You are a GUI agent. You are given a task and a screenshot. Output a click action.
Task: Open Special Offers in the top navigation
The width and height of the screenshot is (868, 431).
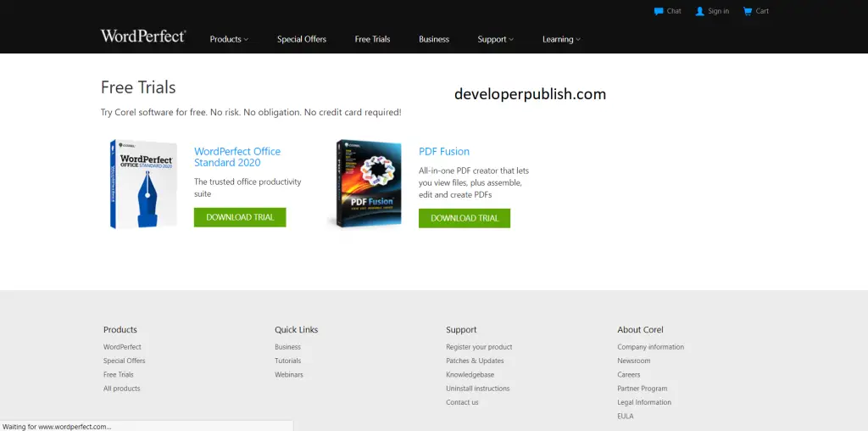302,39
